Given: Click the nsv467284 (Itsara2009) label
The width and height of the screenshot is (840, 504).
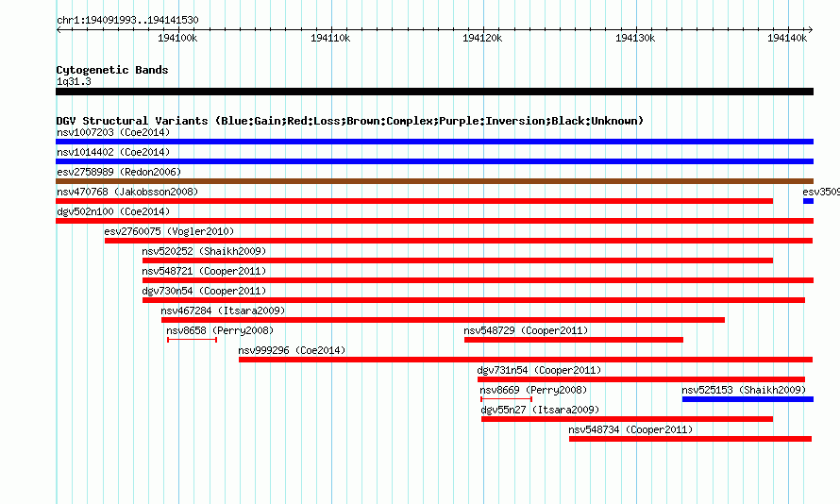Looking at the screenshot, I should click(x=223, y=311).
